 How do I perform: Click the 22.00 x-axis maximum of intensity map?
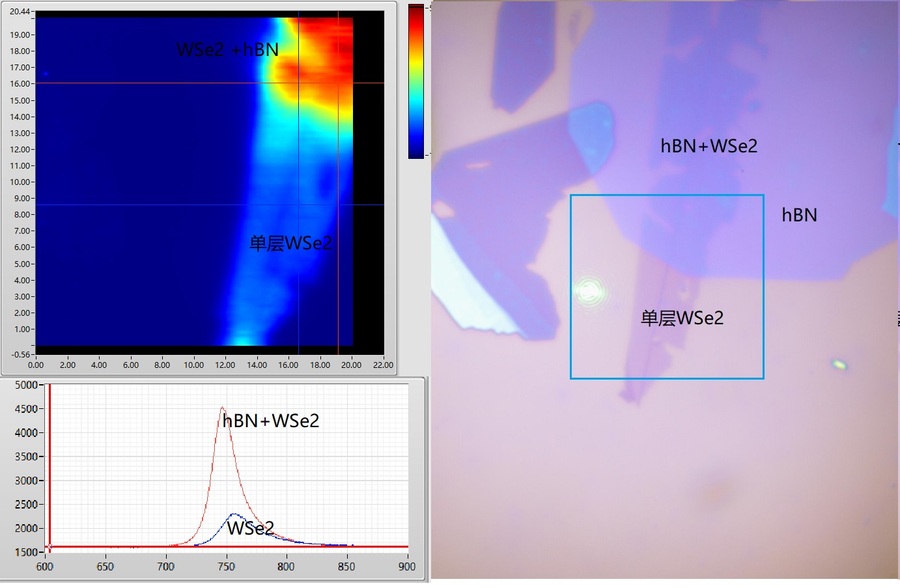(383, 365)
